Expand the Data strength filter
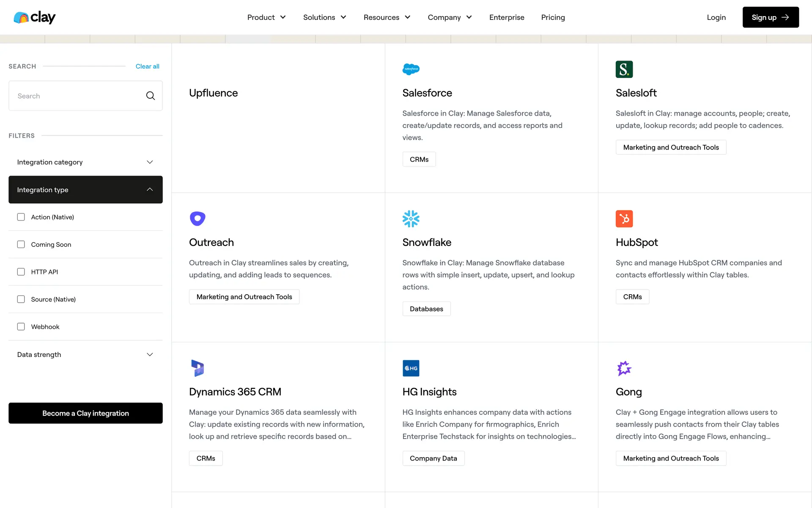Screen dimensions: 812x508 click(x=85, y=354)
